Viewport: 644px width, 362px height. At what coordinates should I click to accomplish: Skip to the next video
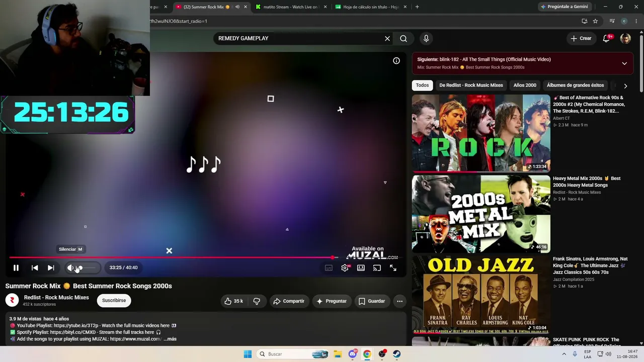coord(51,268)
